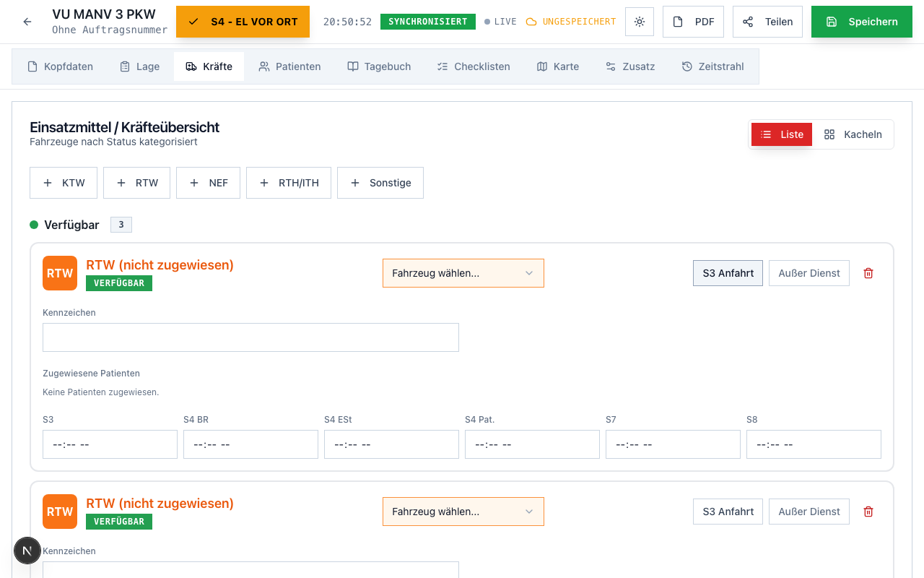924x578 pixels.
Task: Delete the second RTW with trash icon
Action: pos(868,512)
